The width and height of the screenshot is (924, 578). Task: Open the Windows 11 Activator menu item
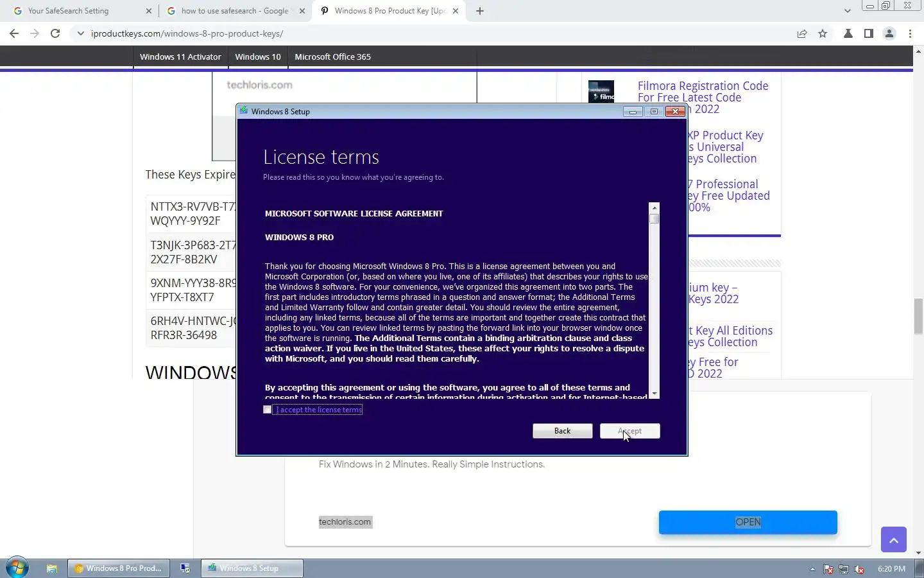pyautogui.click(x=180, y=57)
